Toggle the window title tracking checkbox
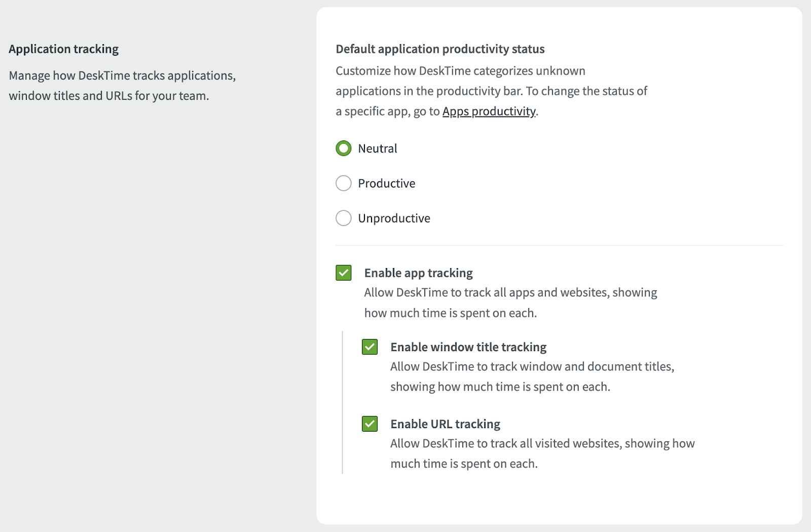The image size is (811, 532). pyautogui.click(x=370, y=347)
